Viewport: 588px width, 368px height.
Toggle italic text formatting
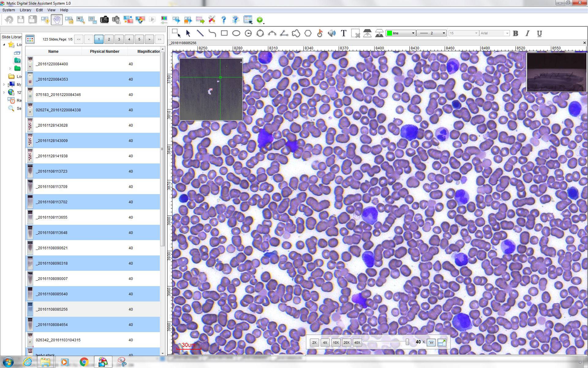click(x=527, y=33)
